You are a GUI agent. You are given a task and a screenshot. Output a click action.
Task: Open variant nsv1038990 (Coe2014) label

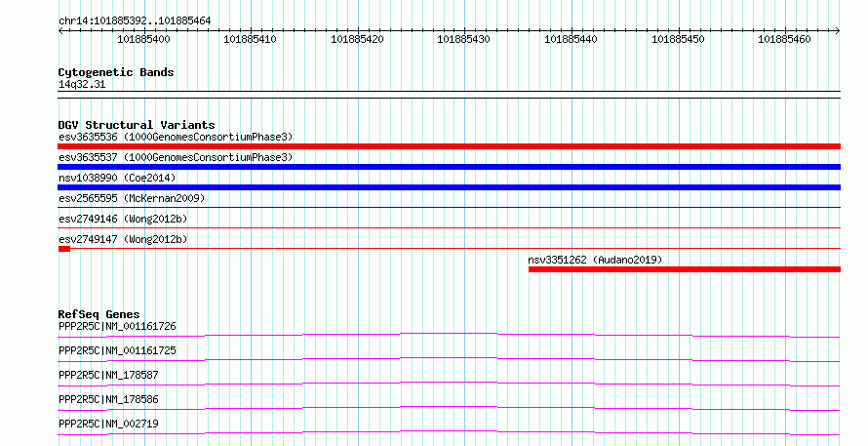(x=117, y=178)
